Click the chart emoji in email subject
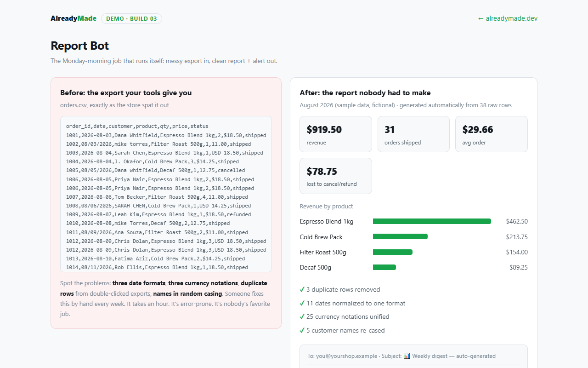 [x=407, y=356]
